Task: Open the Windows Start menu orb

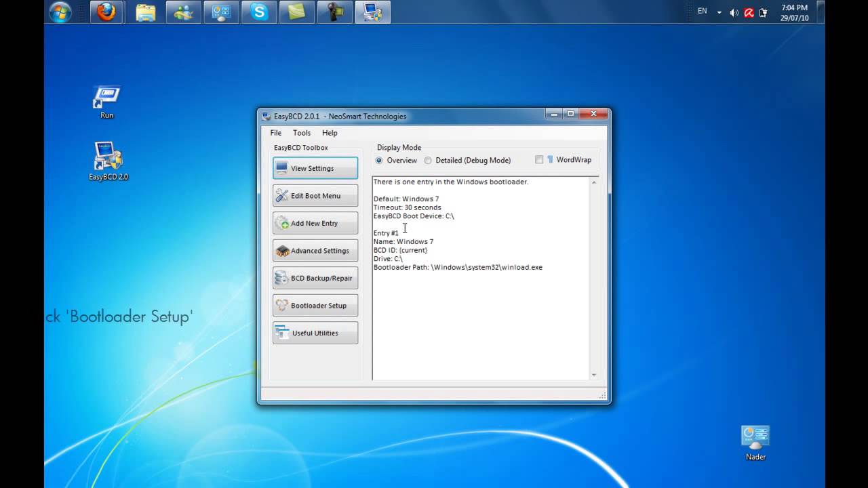Action: click(60, 12)
